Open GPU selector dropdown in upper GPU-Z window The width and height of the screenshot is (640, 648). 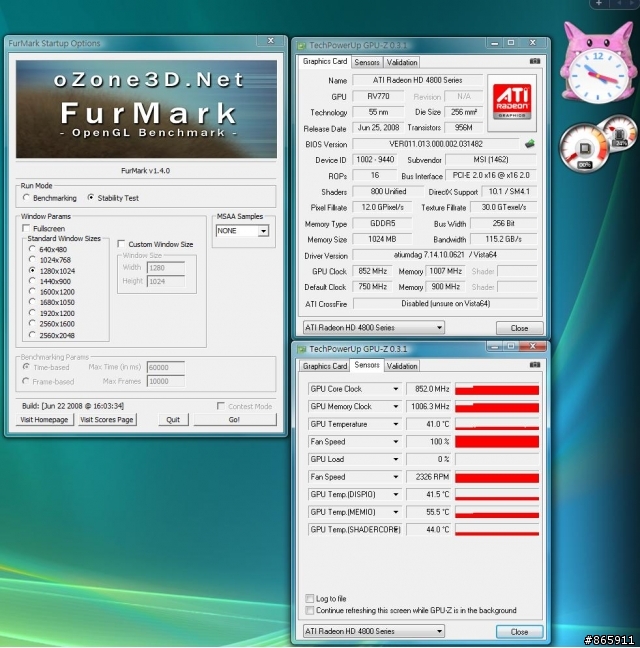(440, 328)
